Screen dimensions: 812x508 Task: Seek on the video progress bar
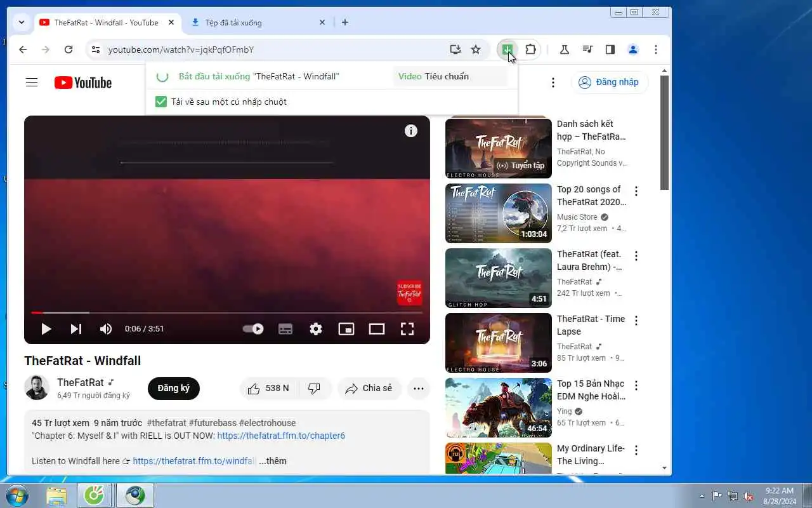227,312
